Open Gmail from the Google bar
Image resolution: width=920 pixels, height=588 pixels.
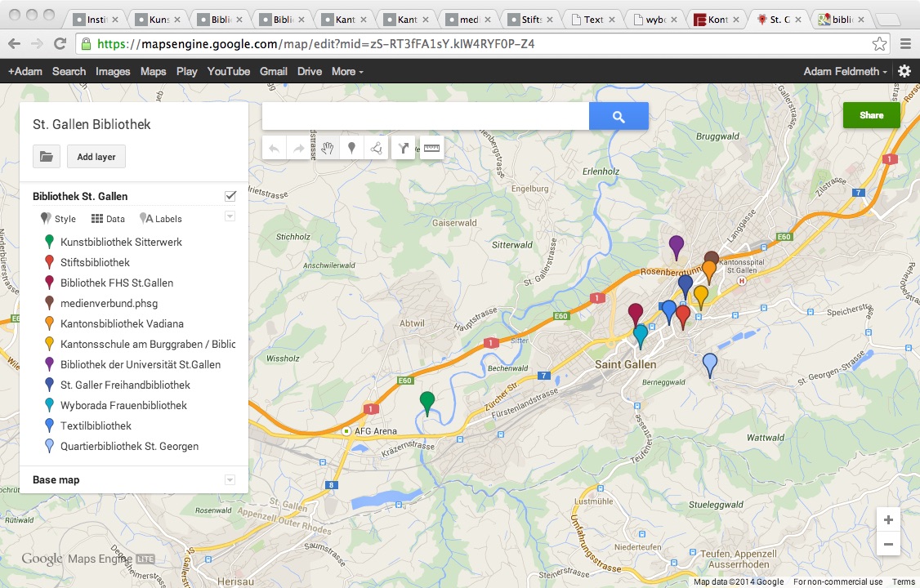click(x=273, y=72)
